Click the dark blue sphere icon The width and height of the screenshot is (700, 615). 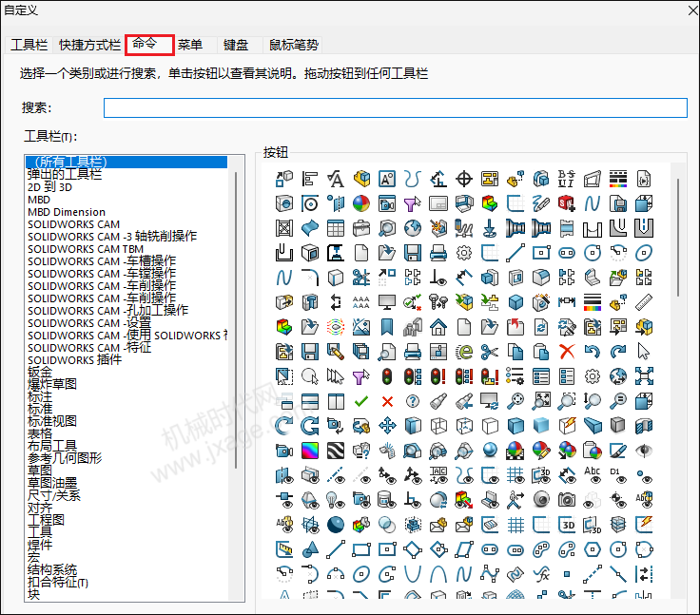(336, 525)
